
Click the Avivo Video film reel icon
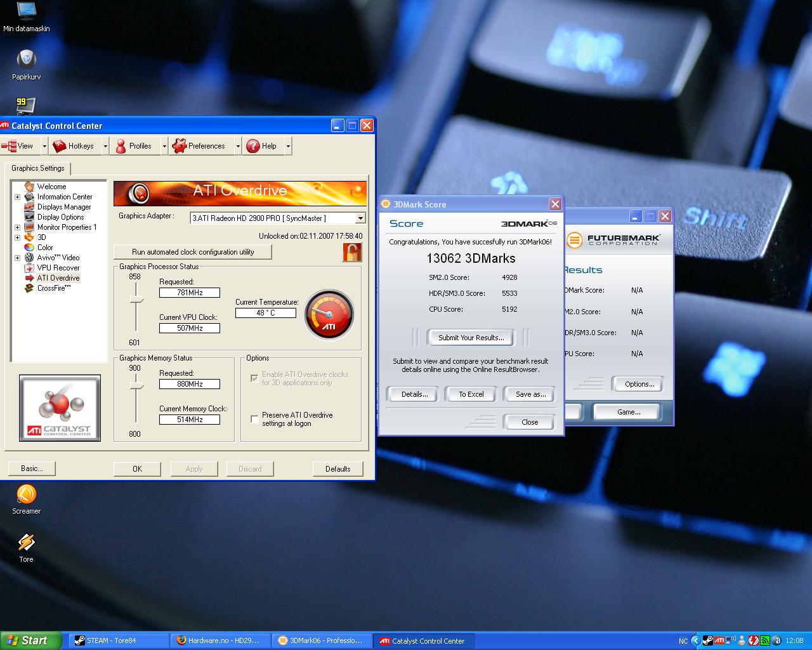[29, 258]
